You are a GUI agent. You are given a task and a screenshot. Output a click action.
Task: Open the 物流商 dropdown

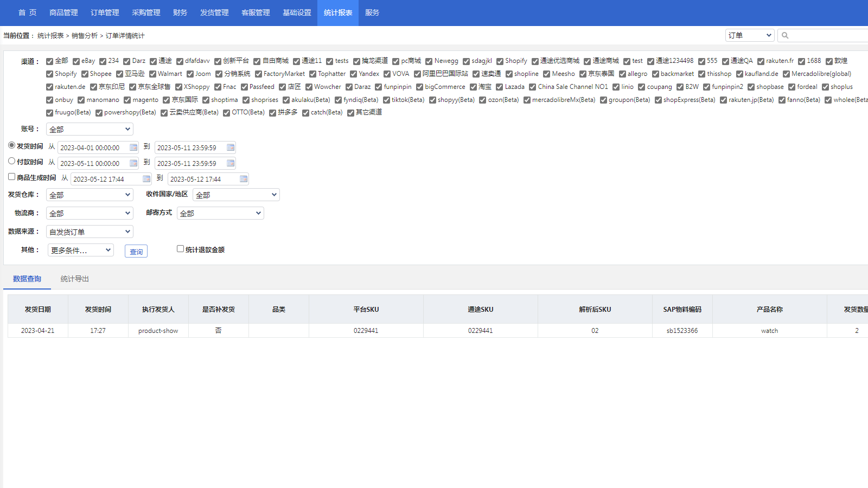(90, 213)
